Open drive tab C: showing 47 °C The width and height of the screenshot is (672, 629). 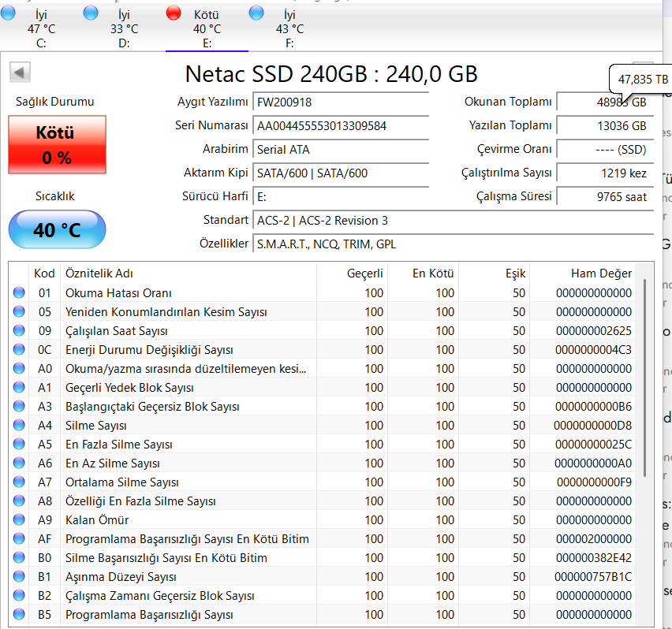click(x=41, y=28)
